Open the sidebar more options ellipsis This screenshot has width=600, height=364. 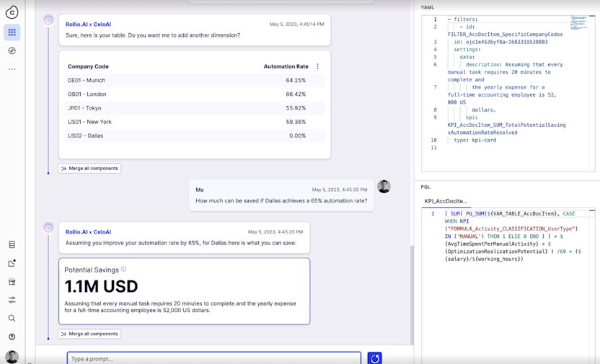[12, 69]
